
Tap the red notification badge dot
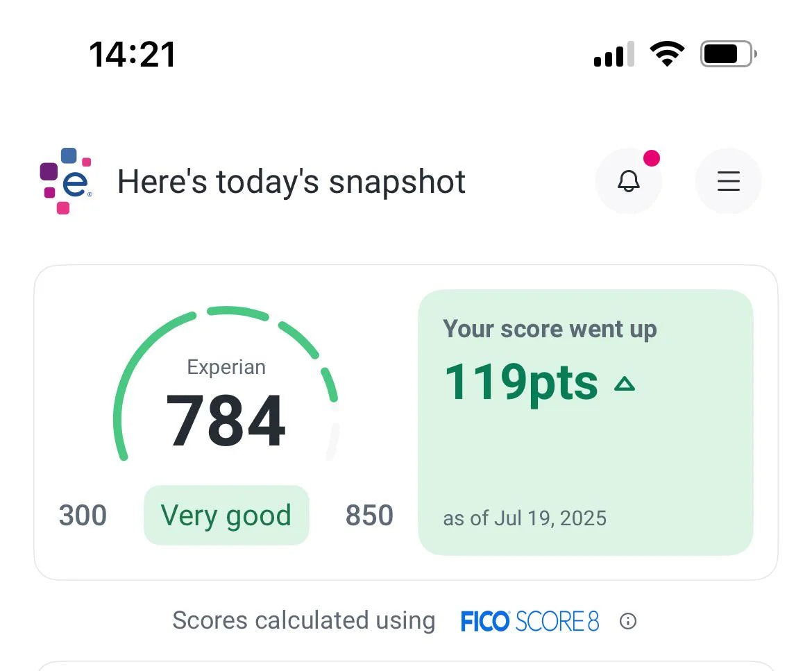click(651, 159)
